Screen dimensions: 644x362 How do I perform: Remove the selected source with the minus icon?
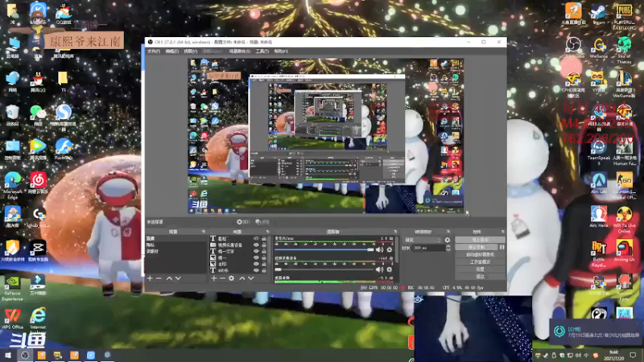(x=222, y=278)
